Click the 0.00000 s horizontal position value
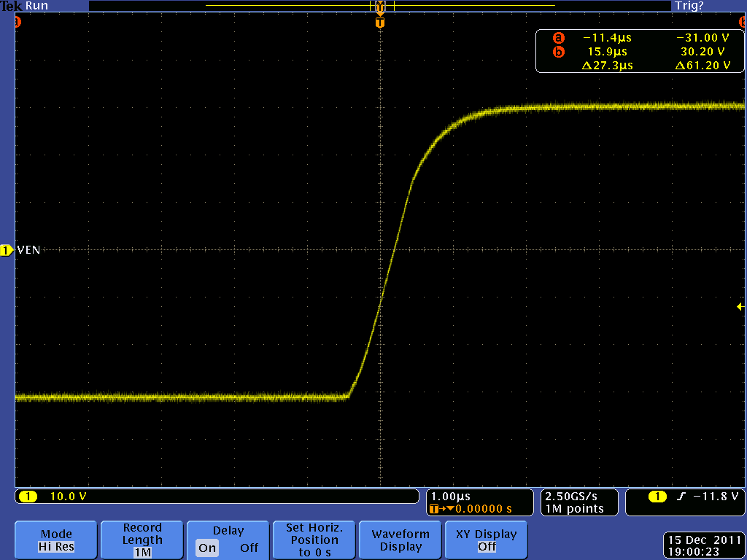747x560 pixels. click(x=484, y=509)
